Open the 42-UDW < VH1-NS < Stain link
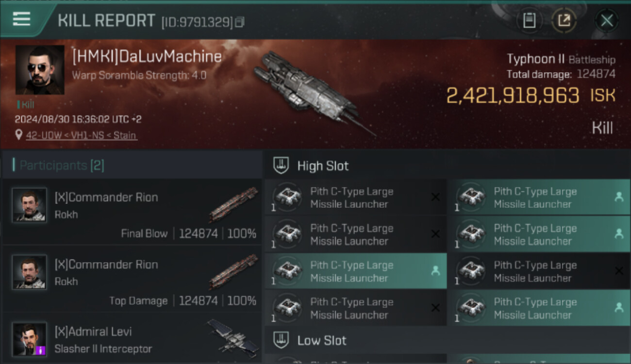 pos(81,135)
